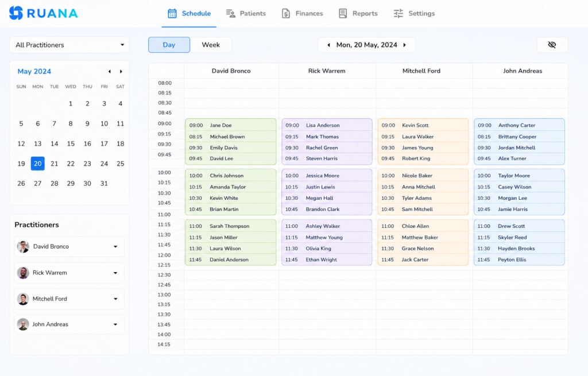Select May 31 in mini calendar
The image size is (588, 376).
104,183
